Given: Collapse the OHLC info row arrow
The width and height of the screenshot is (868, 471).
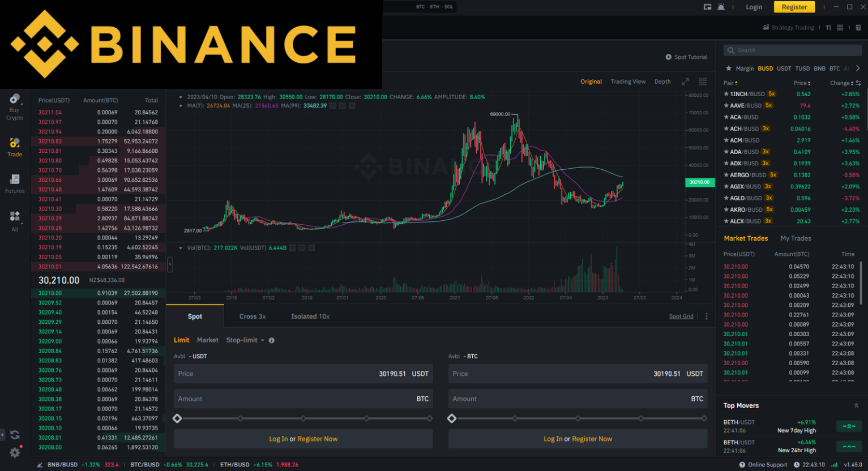Looking at the screenshot, I should (x=181, y=97).
